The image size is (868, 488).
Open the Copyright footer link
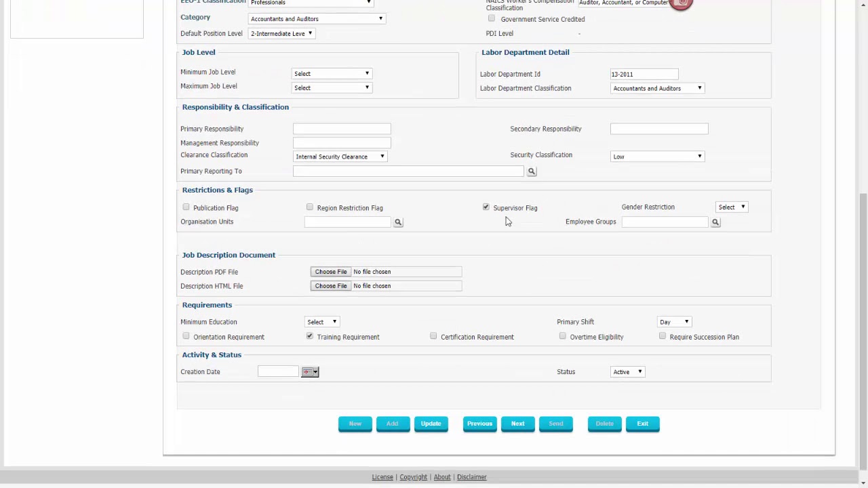coord(414,477)
